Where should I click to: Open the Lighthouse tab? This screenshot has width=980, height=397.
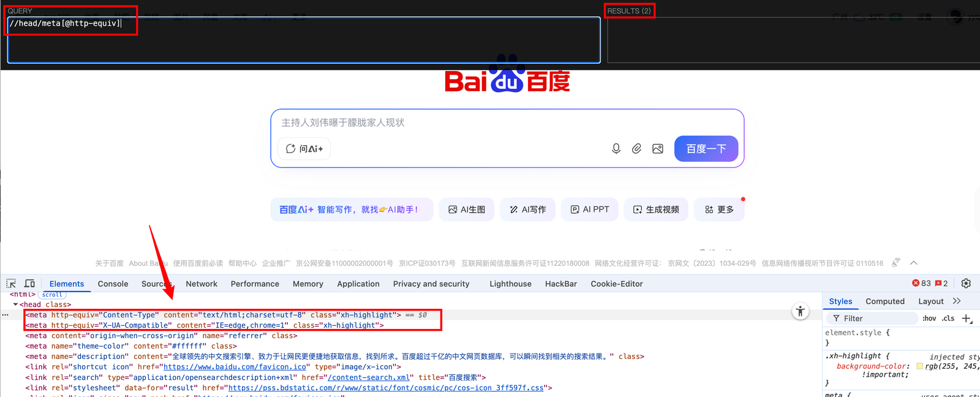pyautogui.click(x=511, y=284)
